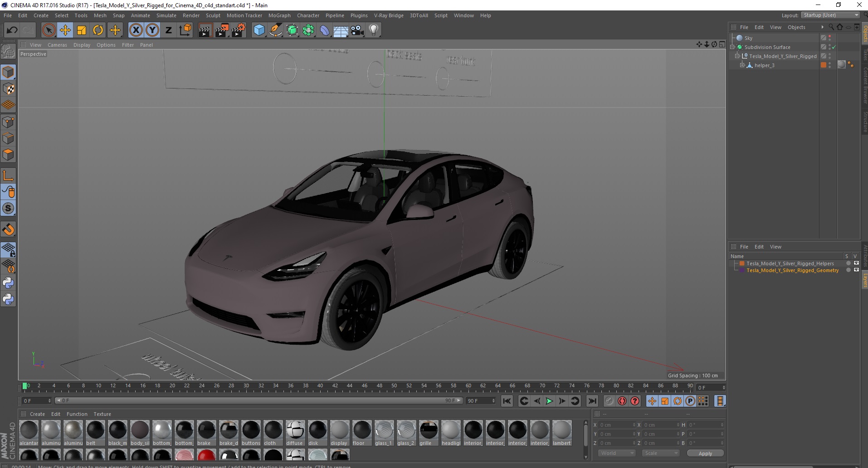This screenshot has width=868, height=468.
Task: Click the Undo arrow icon
Action: tap(12, 30)
